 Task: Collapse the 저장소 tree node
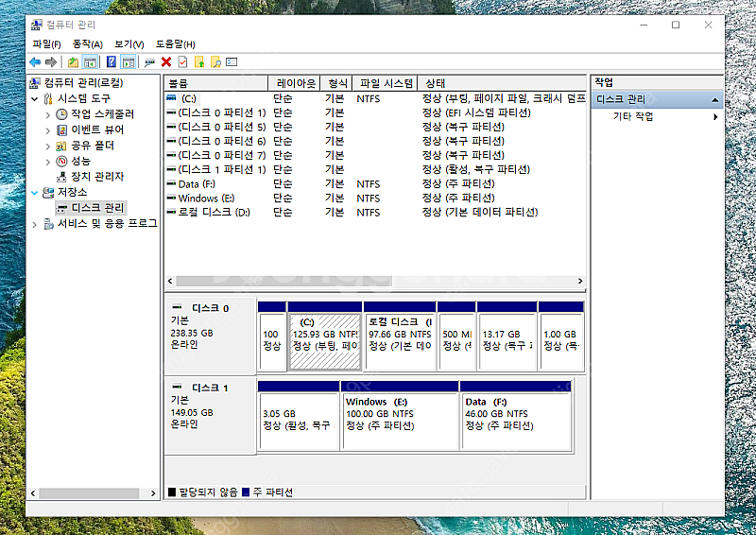[x=34, y=193]
